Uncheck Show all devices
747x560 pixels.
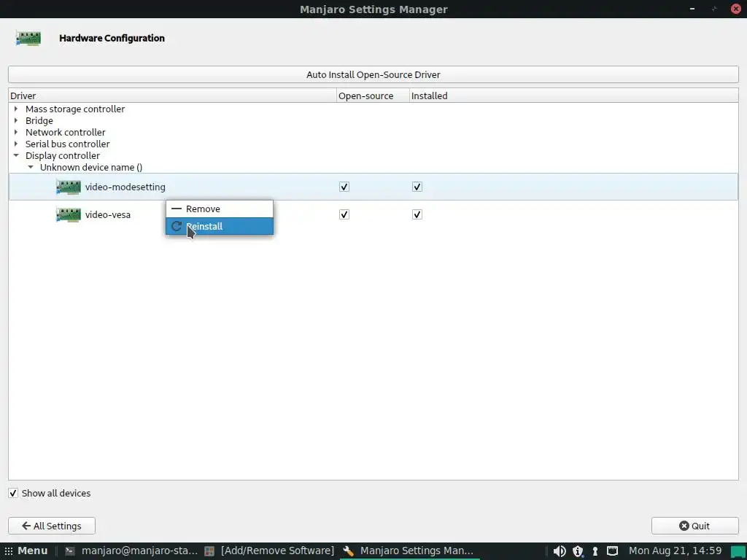pos(13,493)
